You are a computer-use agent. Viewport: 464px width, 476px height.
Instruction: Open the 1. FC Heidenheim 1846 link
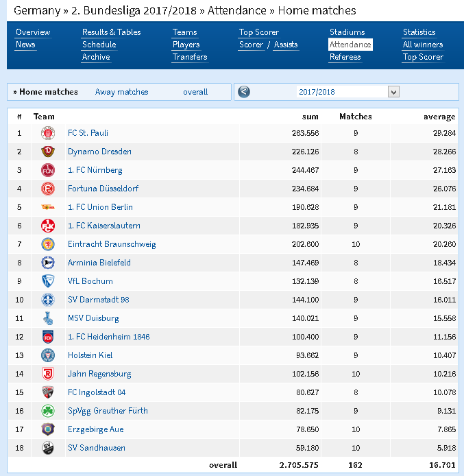point(109,337)
